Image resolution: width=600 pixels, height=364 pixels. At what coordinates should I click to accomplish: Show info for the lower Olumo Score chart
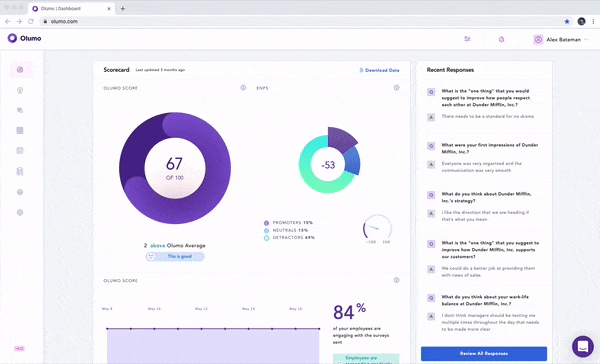[x=396, y=280]
